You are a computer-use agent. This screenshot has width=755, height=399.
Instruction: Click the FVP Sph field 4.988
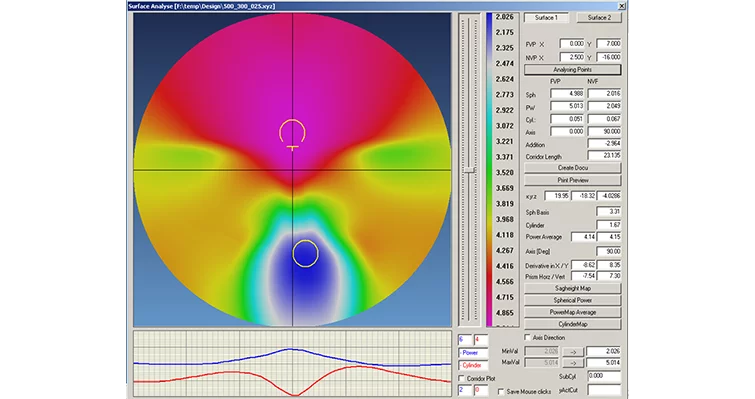click(x=567, y=94)
